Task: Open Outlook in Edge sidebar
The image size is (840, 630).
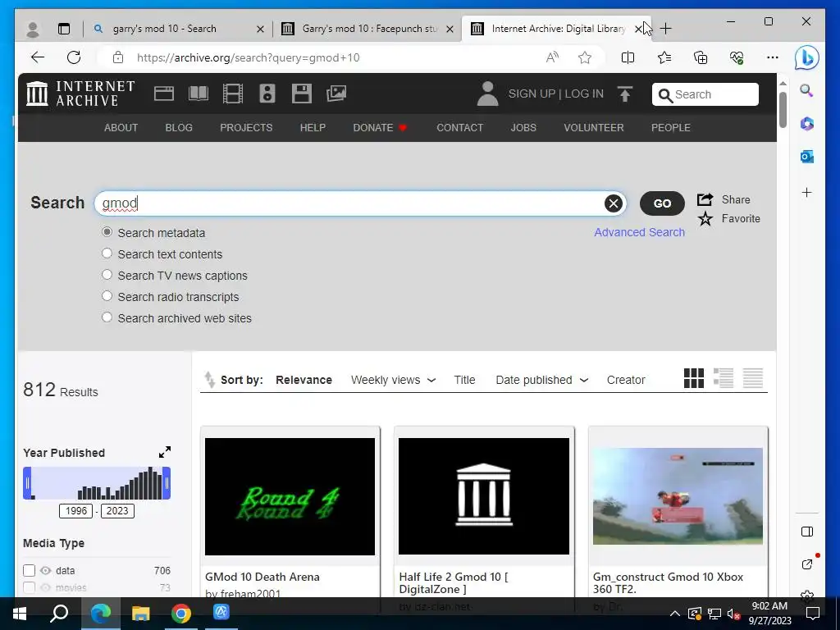Action: coord(807,157)
